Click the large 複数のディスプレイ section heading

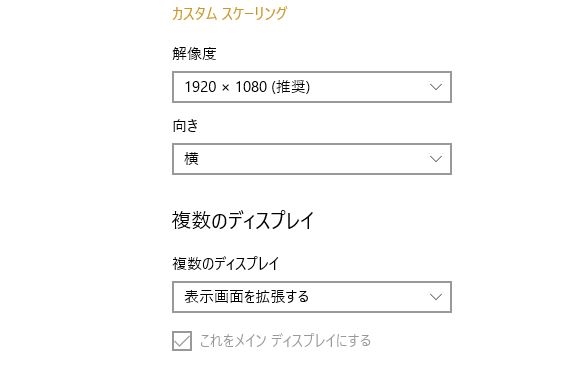coord(243,220)
